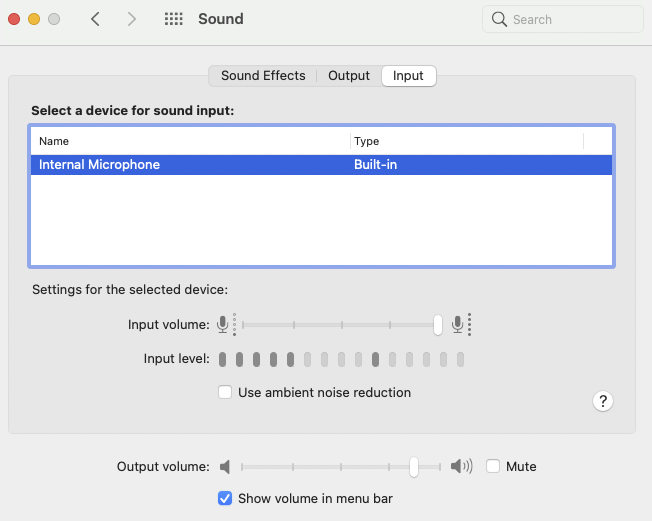Click the Input volume slider knob
Viewport: 652px width, 521px height.
pyautogui.click(x=438, y=324)
